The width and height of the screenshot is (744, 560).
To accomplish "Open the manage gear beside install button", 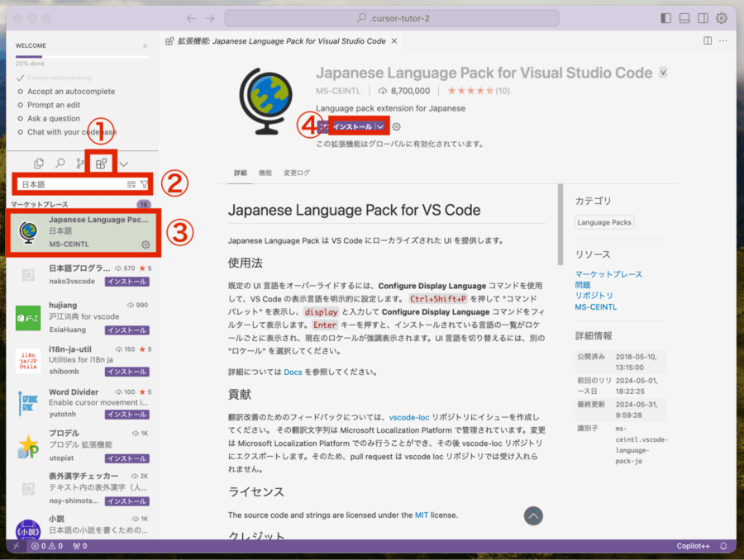I will pos(396,126).
